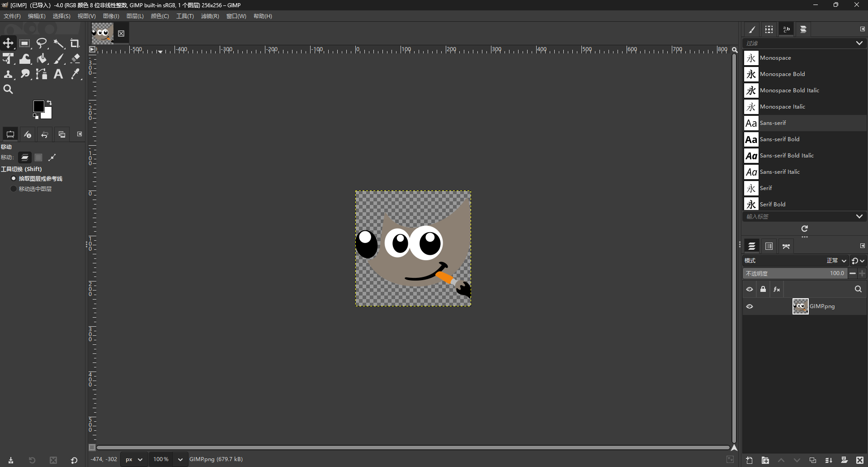868x467 pixels.
Task: Open the Document History tab in right dock
Action: [803, 29]
